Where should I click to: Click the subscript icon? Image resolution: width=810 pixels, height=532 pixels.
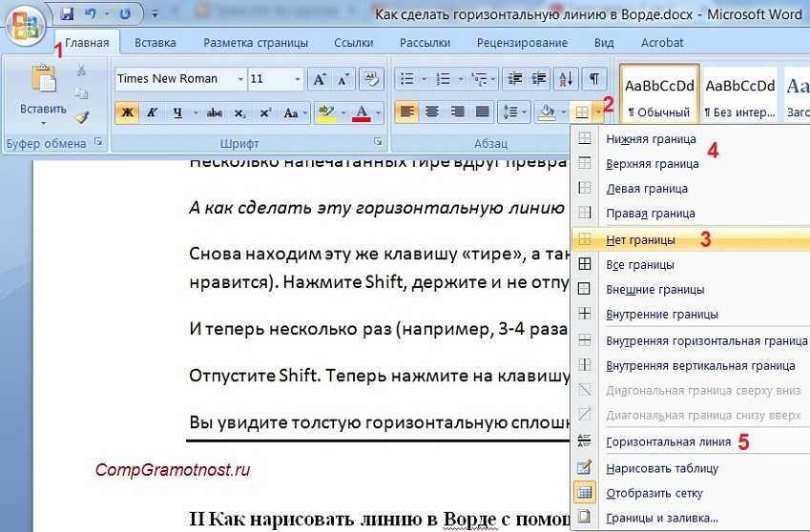[x=240, y=113]
